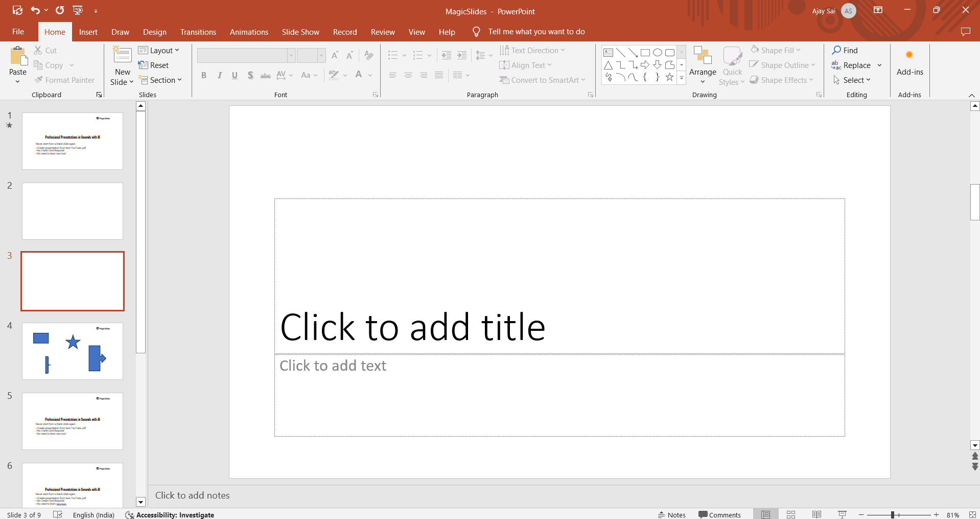The height and width of the screenshot is (519, 980).
Task: Select the star shape in gallery
Action: [669, 77]
